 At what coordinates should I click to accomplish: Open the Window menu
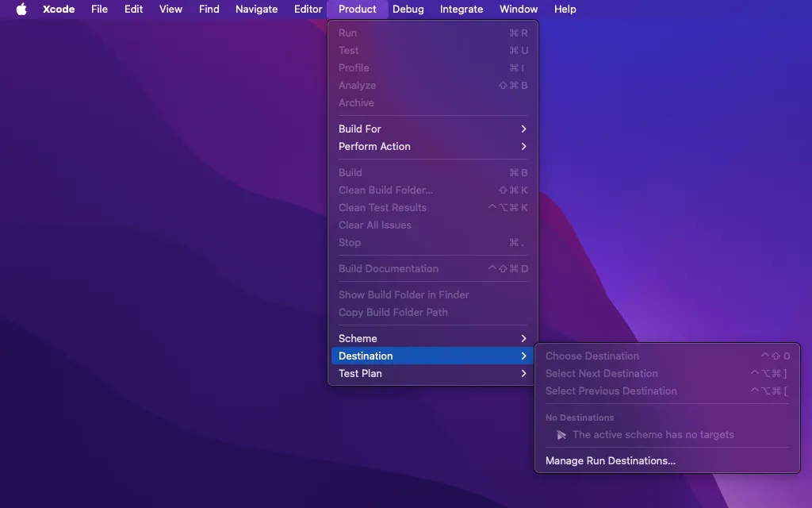[x=519, y=9]
